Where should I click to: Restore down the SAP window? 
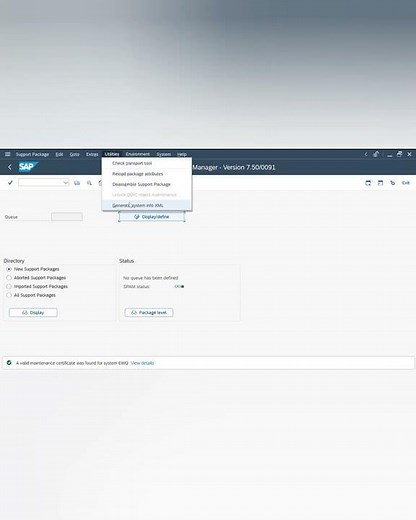tap(399, 154)
